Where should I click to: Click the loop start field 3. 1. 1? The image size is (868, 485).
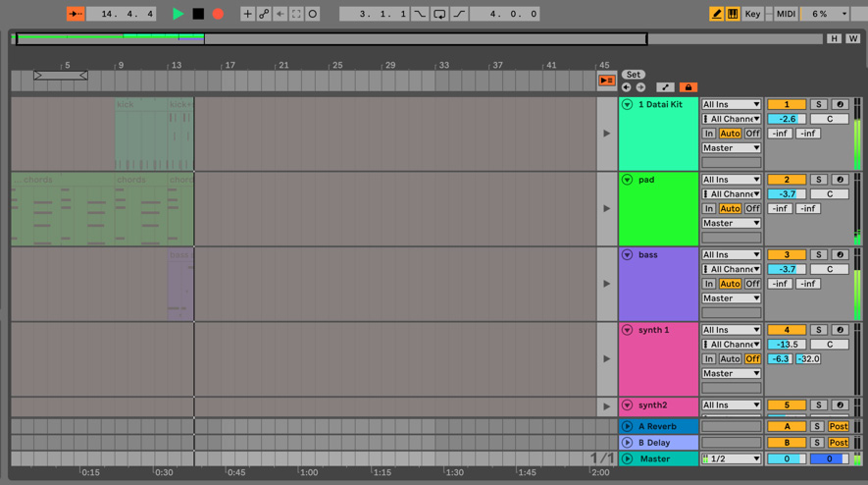point(375,14)
